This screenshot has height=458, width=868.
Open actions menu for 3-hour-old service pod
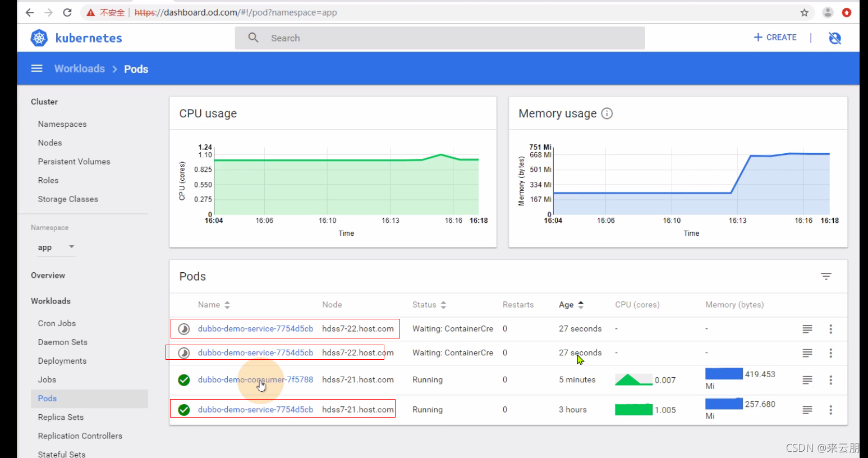pos(831,410)
